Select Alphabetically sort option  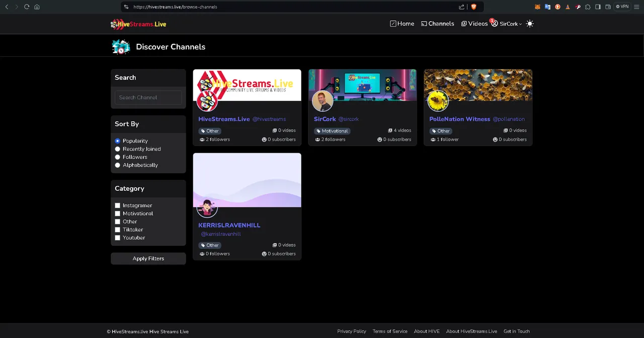pyautogui.click(x=118, y=165)
